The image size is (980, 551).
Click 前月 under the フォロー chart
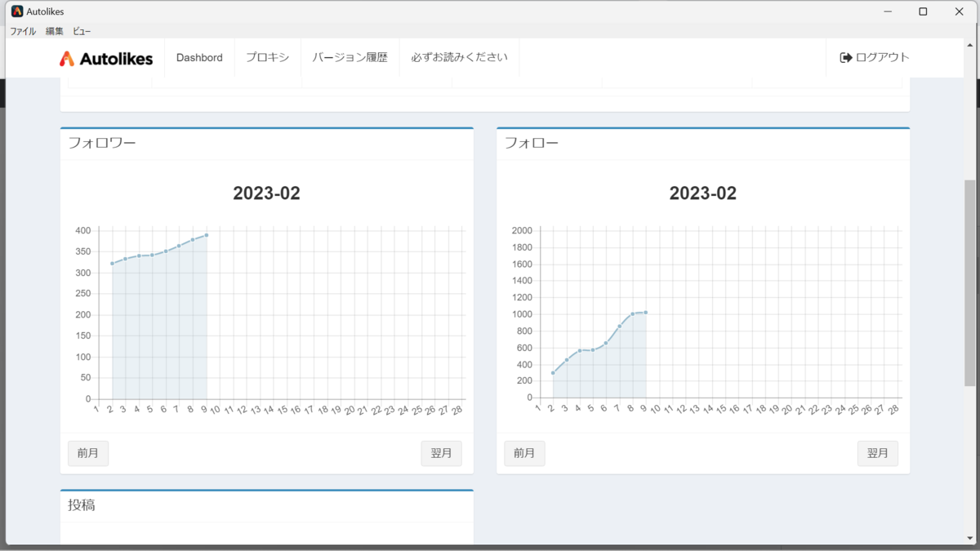524,453
